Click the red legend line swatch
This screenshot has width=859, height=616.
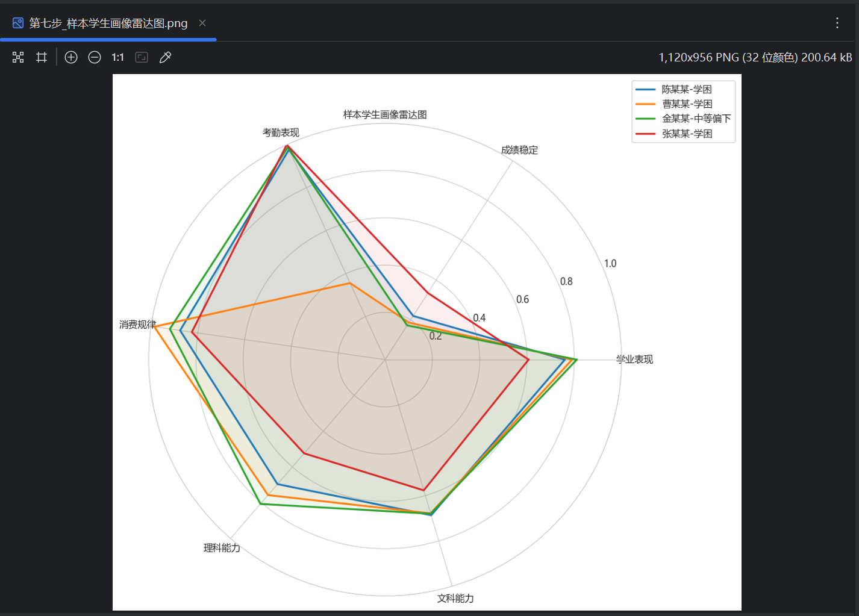(645, 134)
